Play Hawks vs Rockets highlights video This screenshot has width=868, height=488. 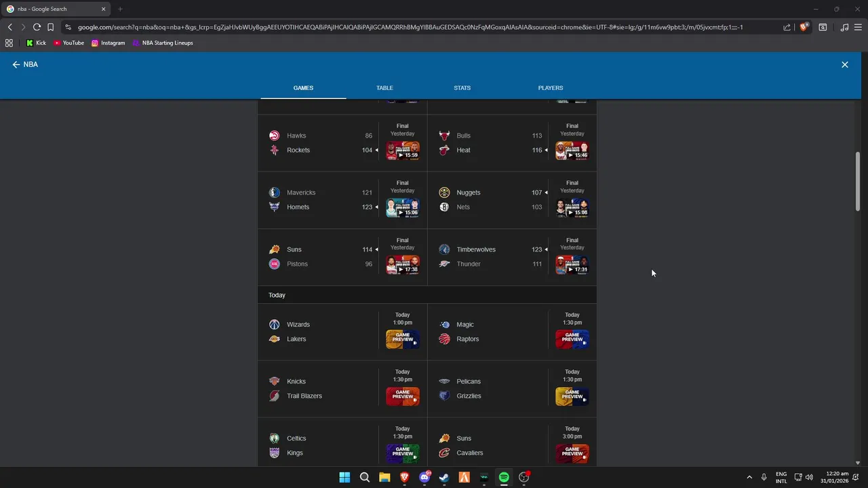click(403, 150)
